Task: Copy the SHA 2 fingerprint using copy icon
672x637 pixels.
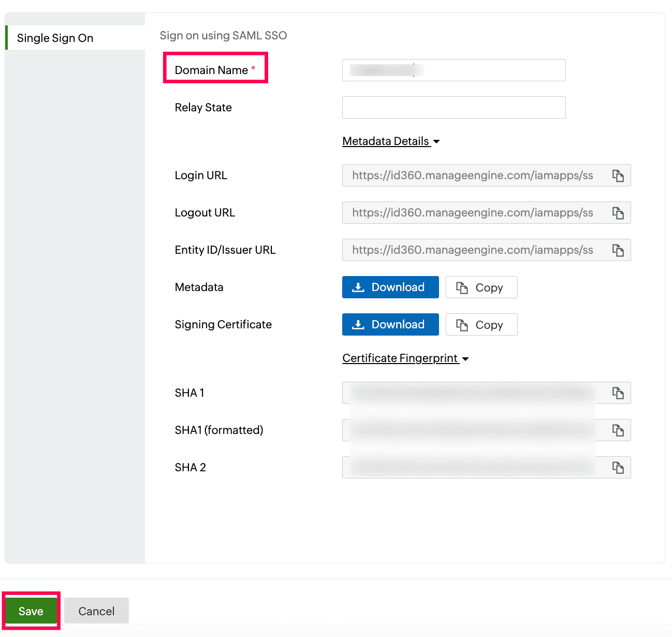Action: click(618, 467)
